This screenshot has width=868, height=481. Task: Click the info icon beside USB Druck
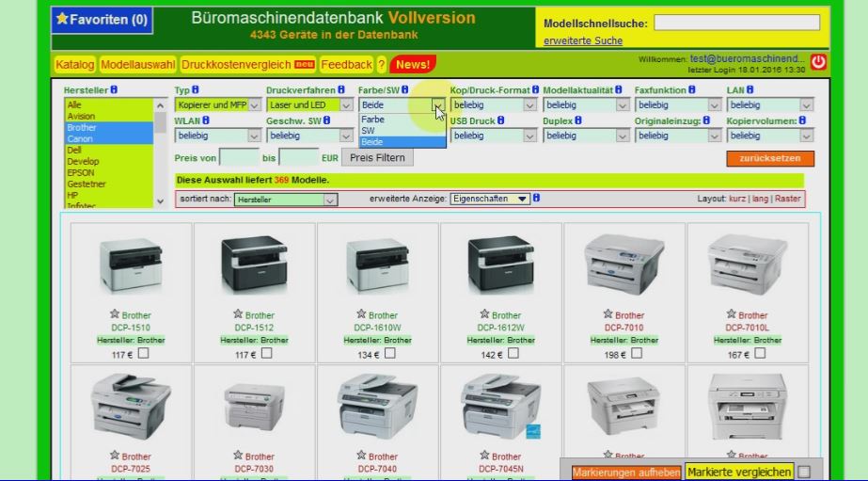click(501, 120)
